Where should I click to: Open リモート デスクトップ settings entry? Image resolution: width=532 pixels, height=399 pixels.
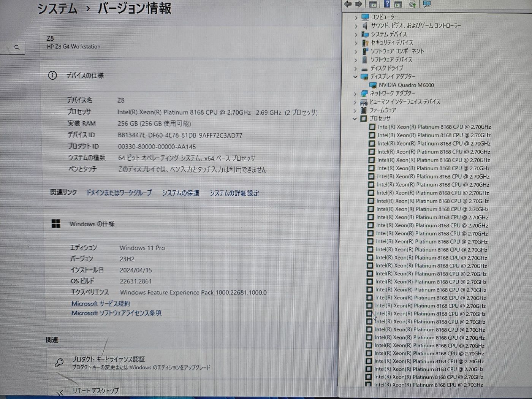95,390
